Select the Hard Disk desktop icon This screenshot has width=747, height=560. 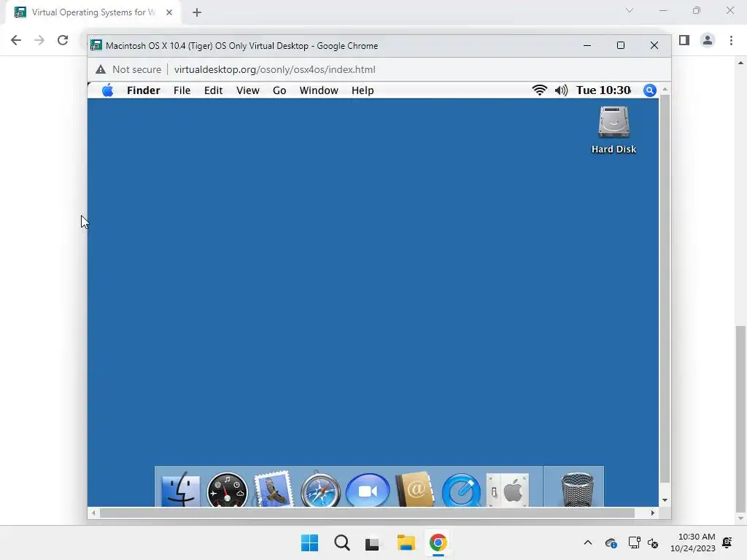pos(614,130)
